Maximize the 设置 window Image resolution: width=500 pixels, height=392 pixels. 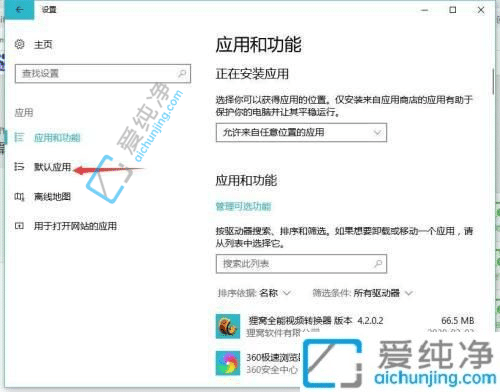pos(453,10)
